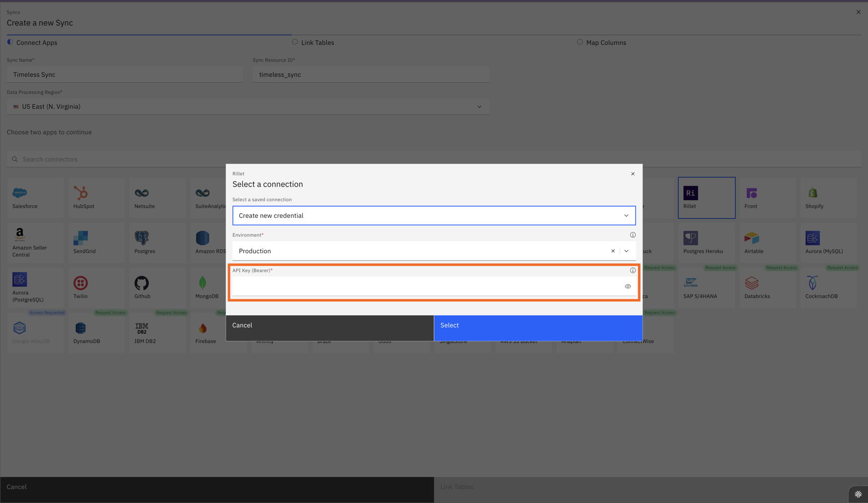This screenshot has height=503, width=868.
Task: Select the Airtable connector icon
Action: click(751, 238)
